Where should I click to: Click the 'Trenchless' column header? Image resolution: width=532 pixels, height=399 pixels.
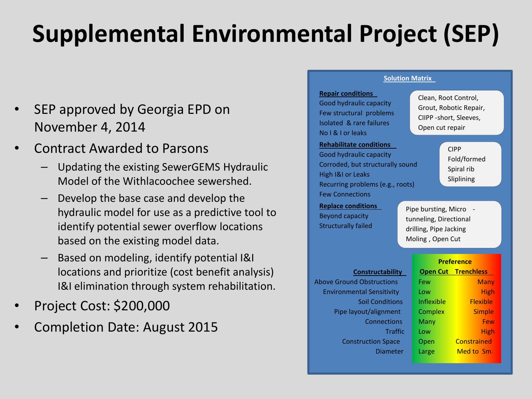[471, 272]
